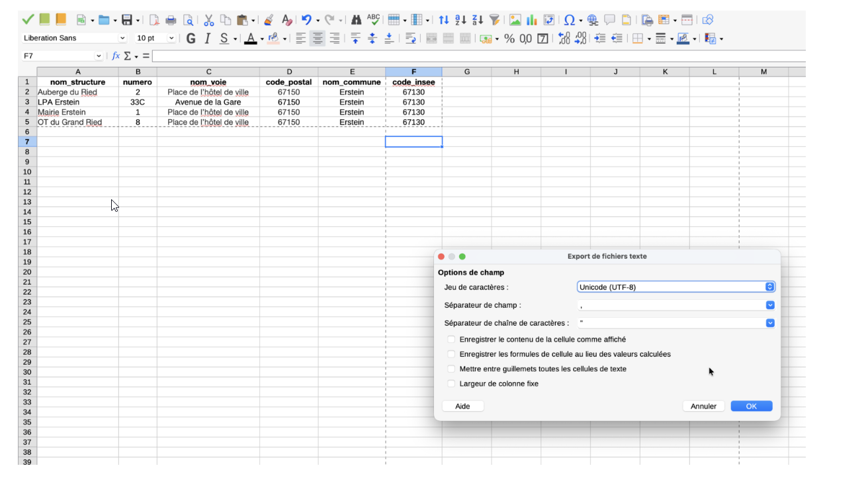
Task: Click the Cut scissors icon
Action: click(x=208, y=20)
